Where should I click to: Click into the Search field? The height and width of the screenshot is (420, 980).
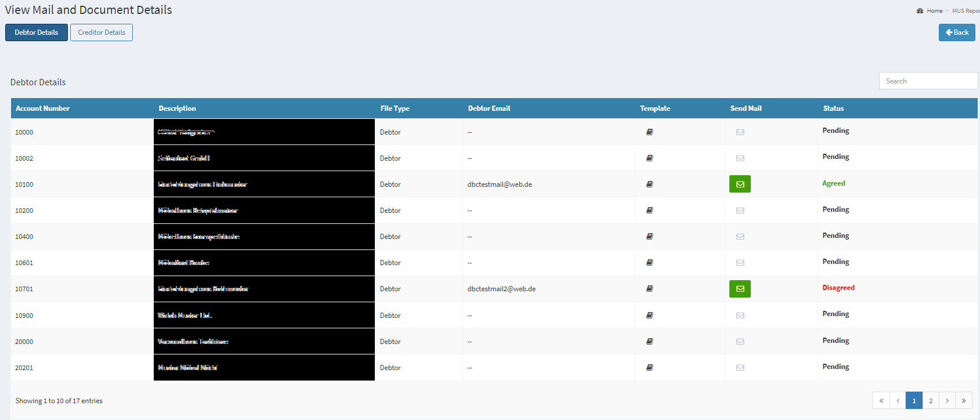click(x=928, y=81)
